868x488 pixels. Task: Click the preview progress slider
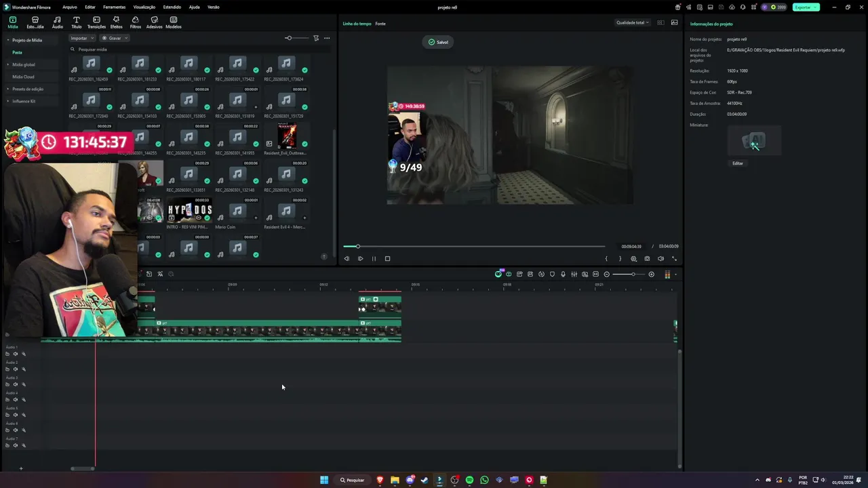[473, 246]
